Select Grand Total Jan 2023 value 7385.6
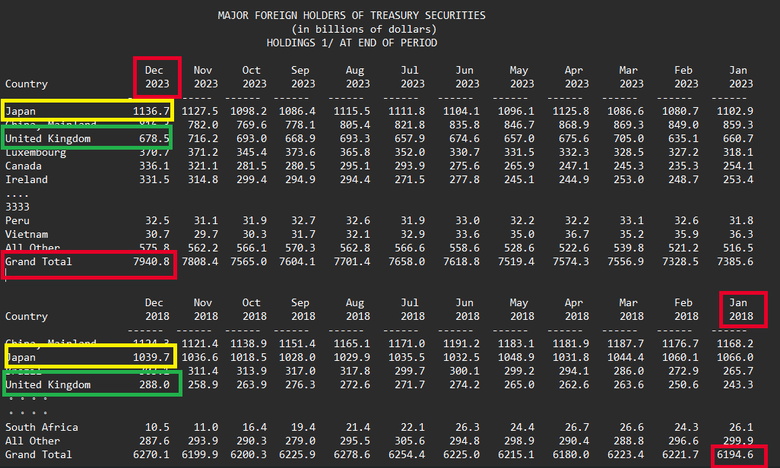Screen dimensions: 780x468 [x=735, y=262]
